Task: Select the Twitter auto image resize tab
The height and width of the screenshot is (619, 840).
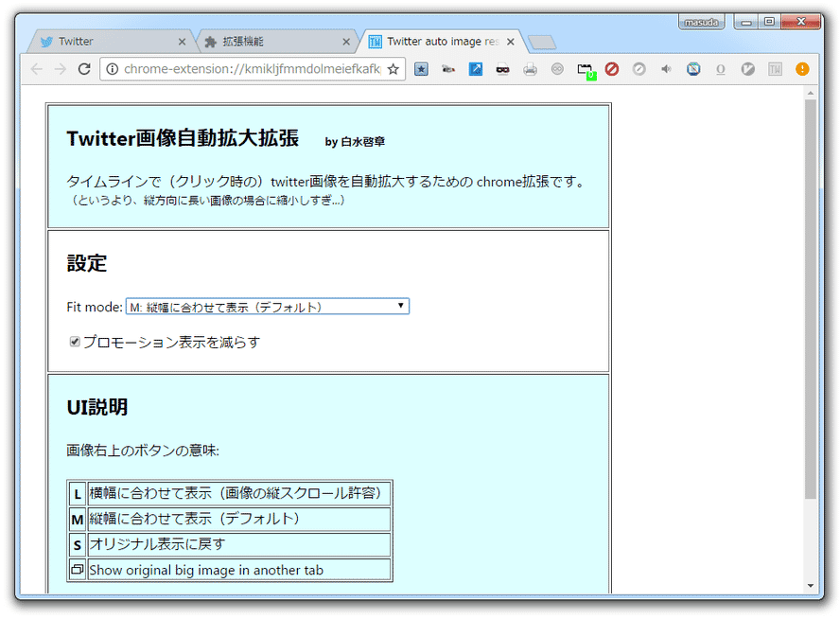Action: pos(442,42)
